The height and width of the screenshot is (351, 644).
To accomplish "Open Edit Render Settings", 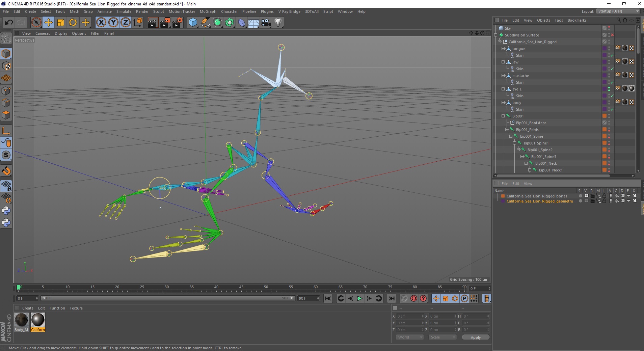I will coord(178,23).
